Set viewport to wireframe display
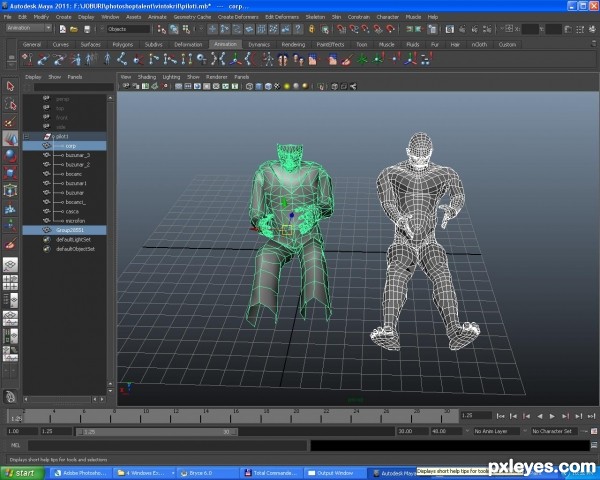The width and height of the screenshot is (600, 480). 249,87
